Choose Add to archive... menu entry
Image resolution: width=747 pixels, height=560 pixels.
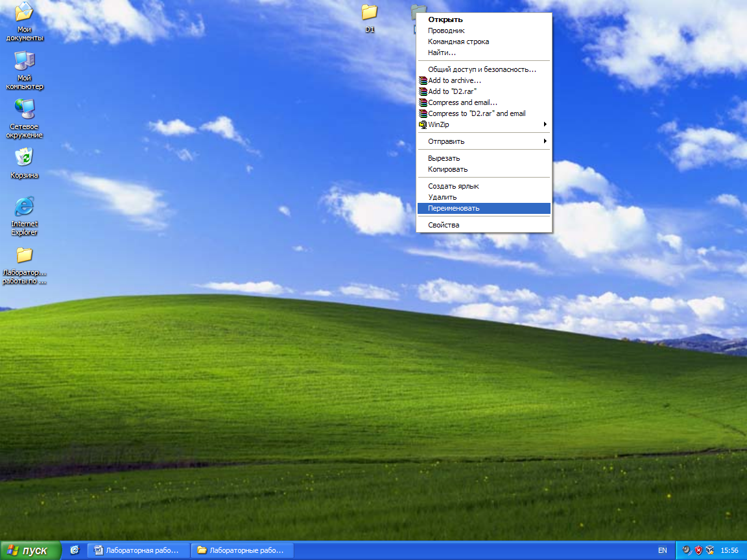484,80
